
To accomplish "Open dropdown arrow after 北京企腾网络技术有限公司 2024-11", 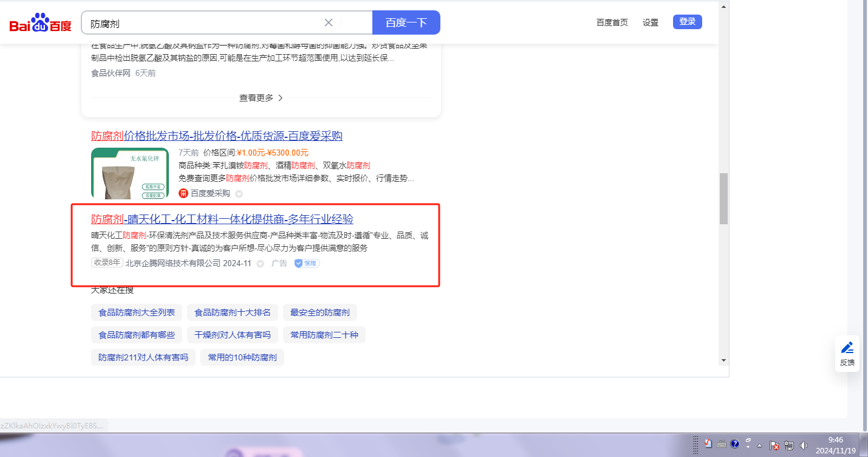I will [x=260, y=264].
